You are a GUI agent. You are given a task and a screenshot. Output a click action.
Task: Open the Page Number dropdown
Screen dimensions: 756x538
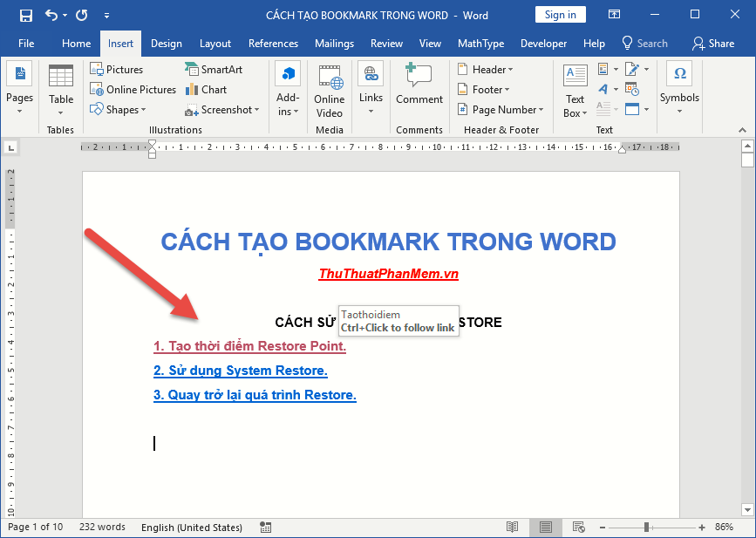pyautogui.click(x=501, y=109)
